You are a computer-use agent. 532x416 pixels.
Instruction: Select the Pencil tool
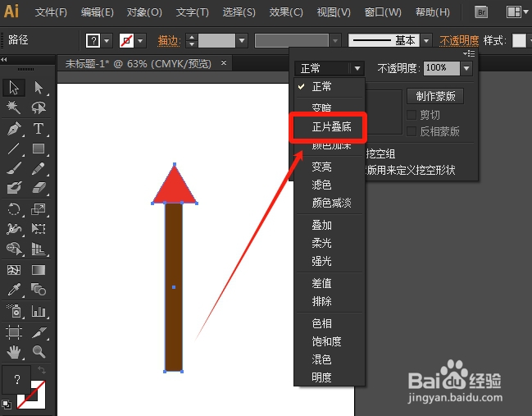pyautogui.click(x=39, y=168)
